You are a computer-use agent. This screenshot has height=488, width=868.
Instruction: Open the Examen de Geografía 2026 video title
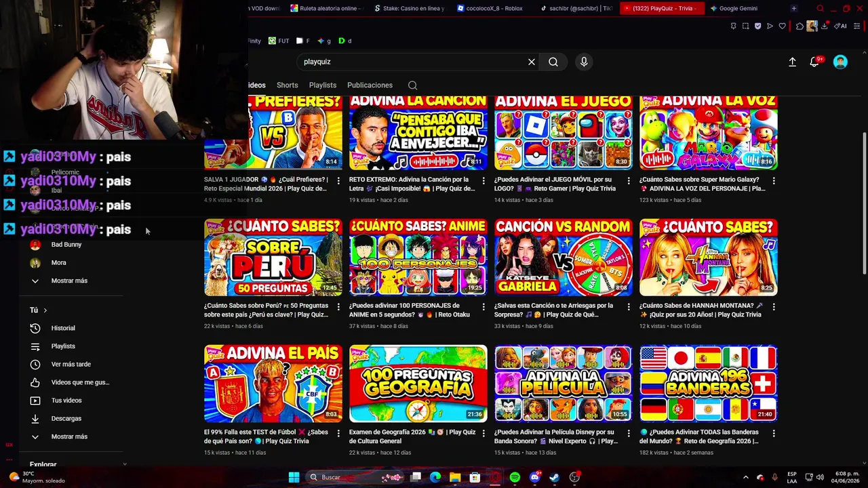pos(412,436)
